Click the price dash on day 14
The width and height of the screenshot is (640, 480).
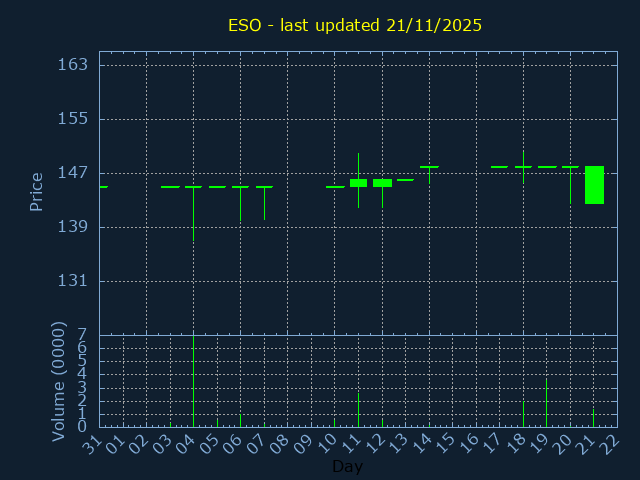click(x=429, y=167)
